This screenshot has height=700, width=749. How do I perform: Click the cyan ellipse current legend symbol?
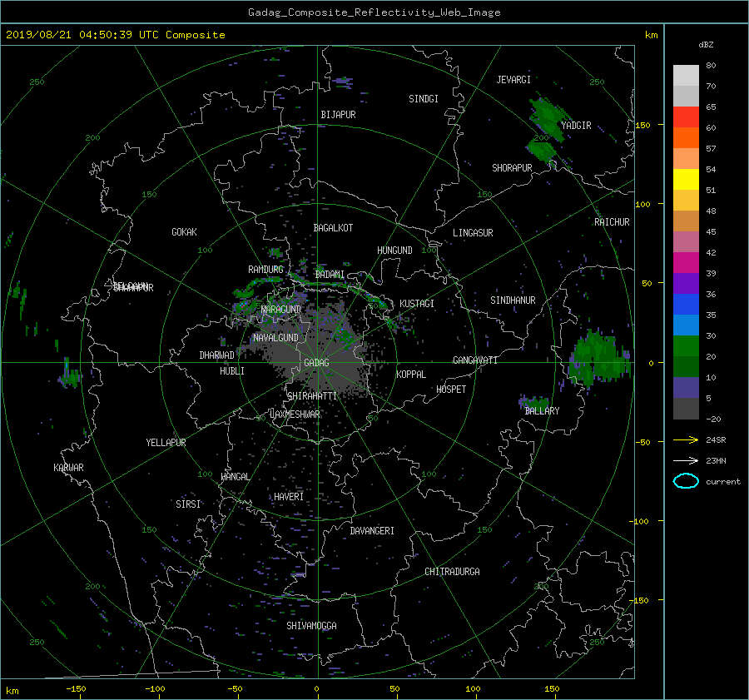pos(686,481)
